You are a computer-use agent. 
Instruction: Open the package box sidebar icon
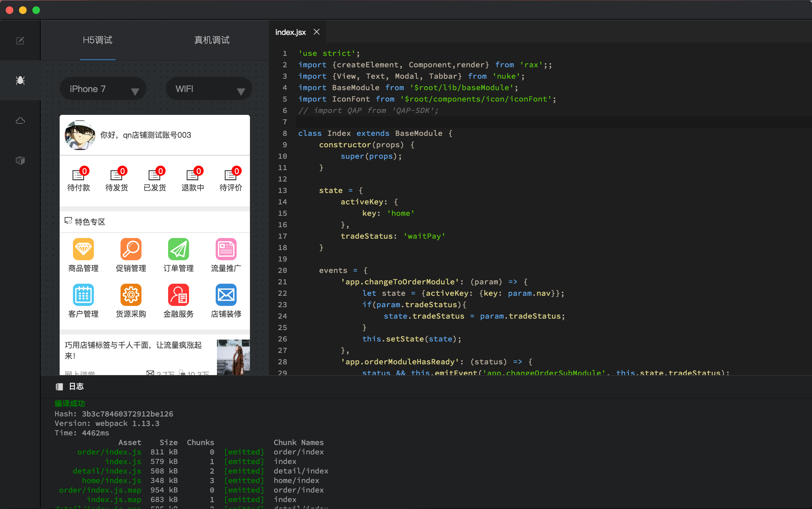[20, 160]
